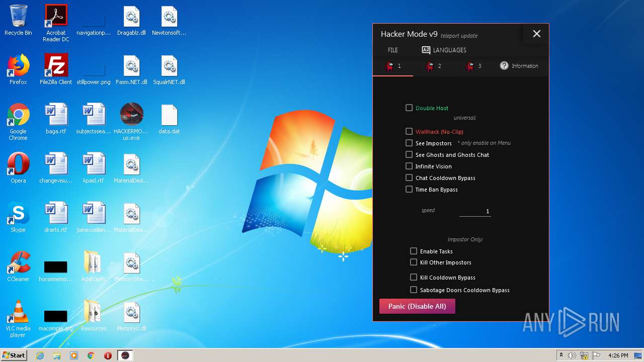Select the Dragablz.dll file icon
This screenshot has height=362, width=644.
[131, 20]
